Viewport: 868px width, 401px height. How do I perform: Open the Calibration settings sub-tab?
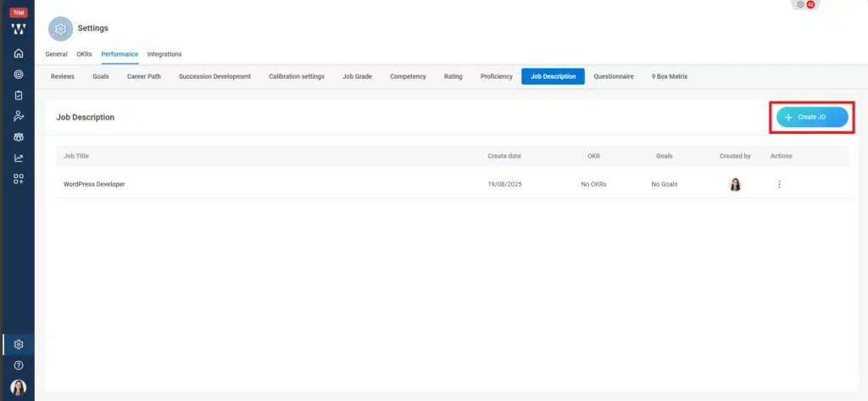point(297,76)
